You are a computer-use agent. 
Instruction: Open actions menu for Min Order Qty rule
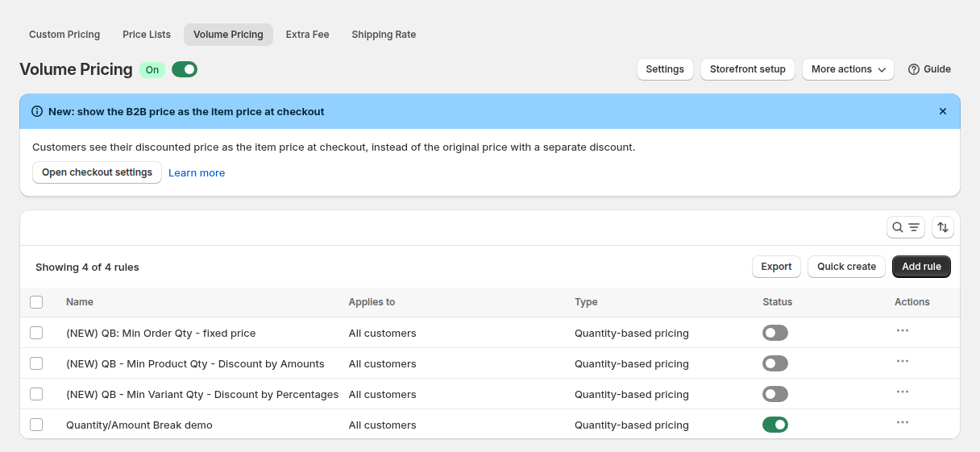click(x=903, y=330)
